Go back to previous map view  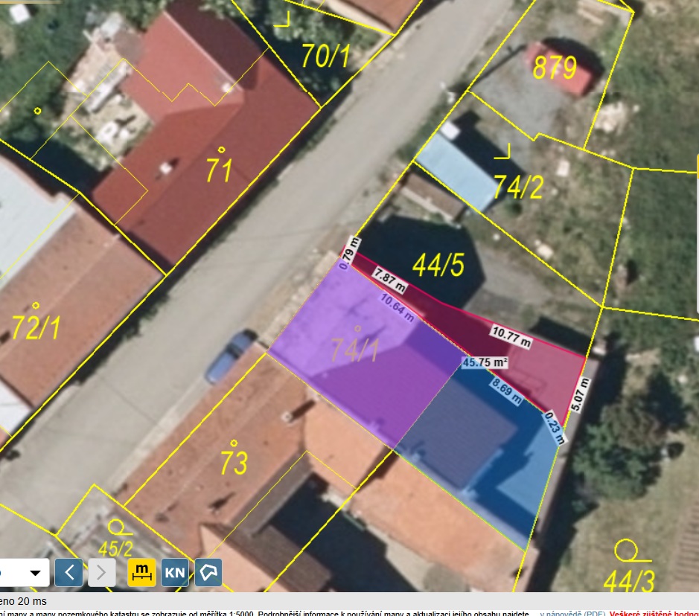[69, 573]
